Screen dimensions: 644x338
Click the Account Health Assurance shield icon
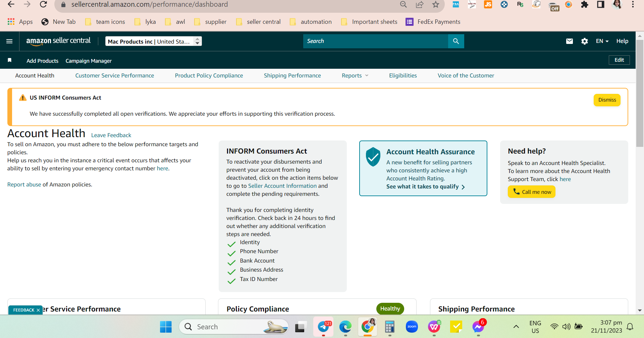click(x=373, y=157)
